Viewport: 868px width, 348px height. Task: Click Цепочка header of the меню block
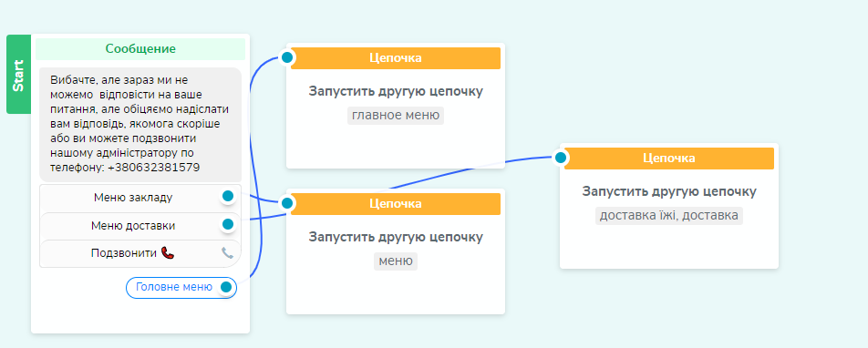[396, 203]
